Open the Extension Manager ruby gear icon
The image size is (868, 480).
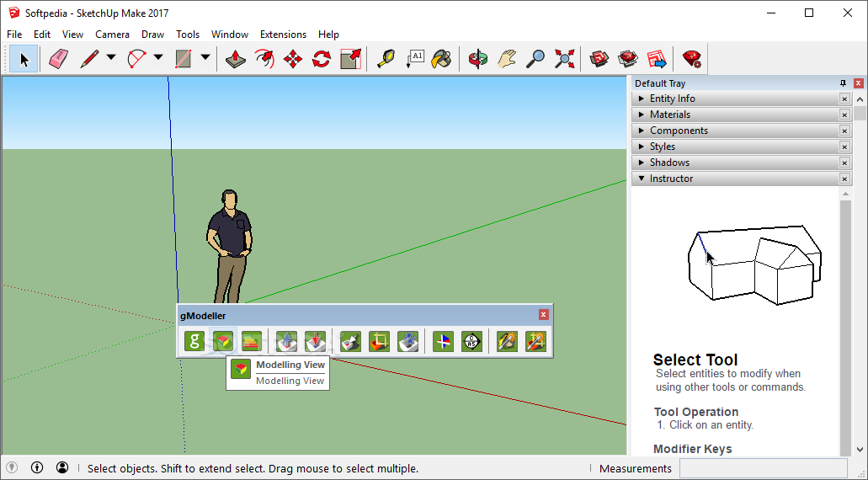pos(691,59)
